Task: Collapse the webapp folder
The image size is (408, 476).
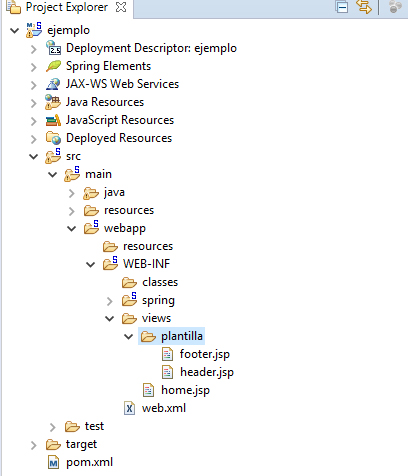Action: (71, 229)
